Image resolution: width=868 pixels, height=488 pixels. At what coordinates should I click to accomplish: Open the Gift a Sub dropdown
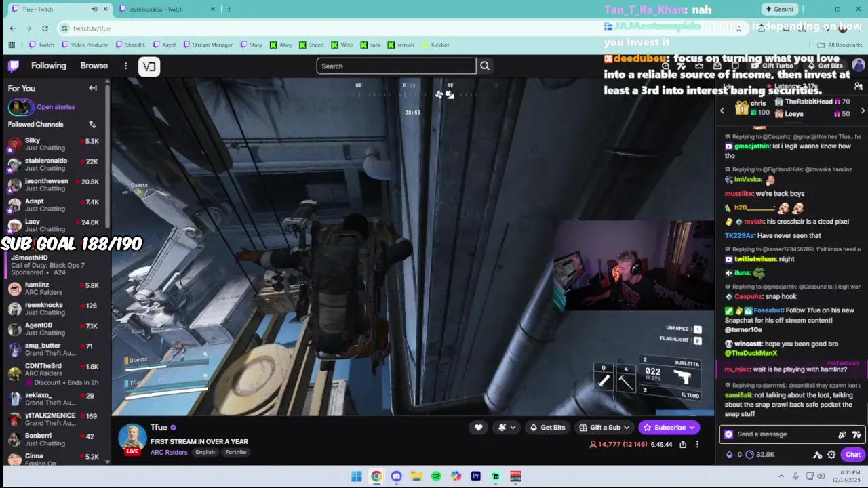(605, 427)
